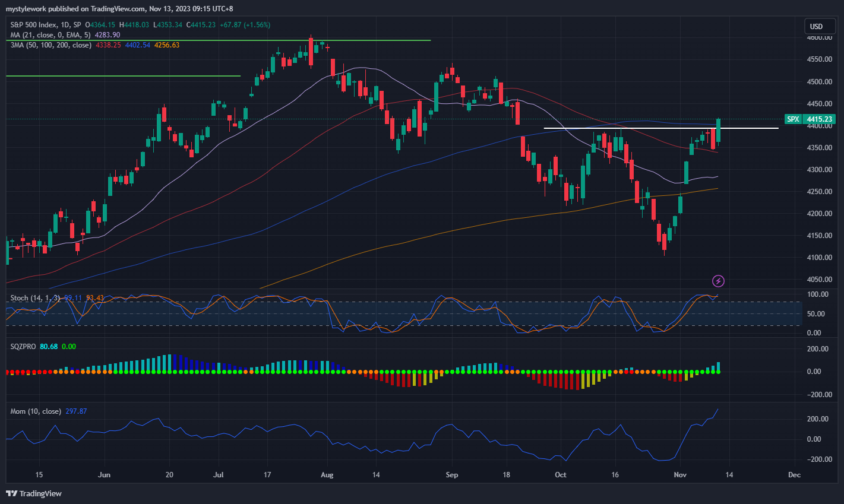The height and width of the screenshot is (504, 844).
Task: Click the close value C4415.23 in legend
Action: (201, 25)
